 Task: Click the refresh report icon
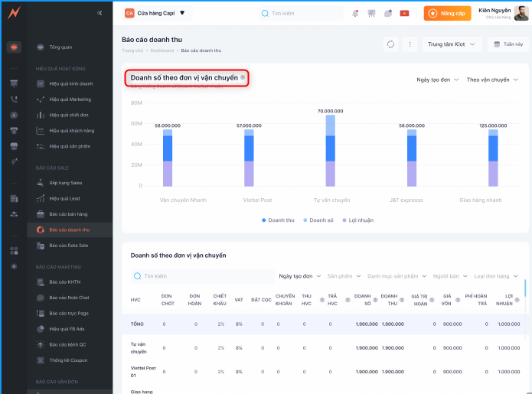tap(391, 44)
